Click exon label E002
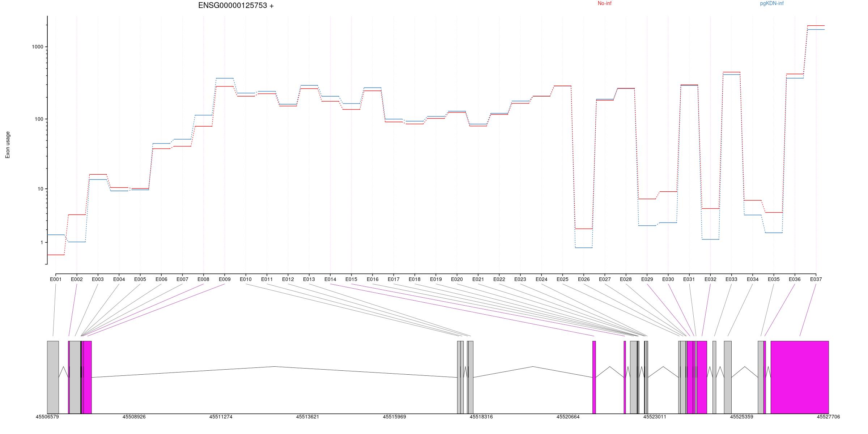The width and height of the screenshot is (868, 434). pyautogui.click(x=77, y=279)
